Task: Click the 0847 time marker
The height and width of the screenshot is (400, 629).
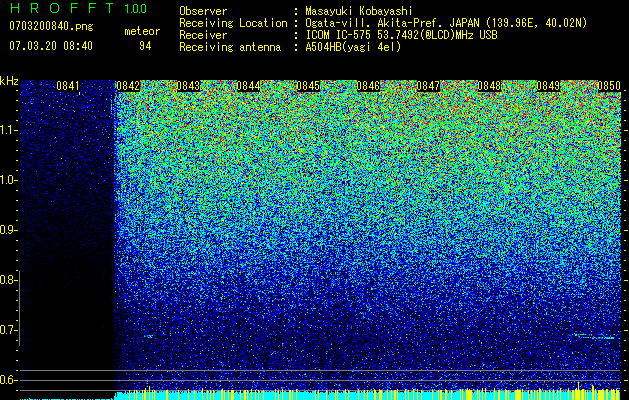Action: coord(428,86)
